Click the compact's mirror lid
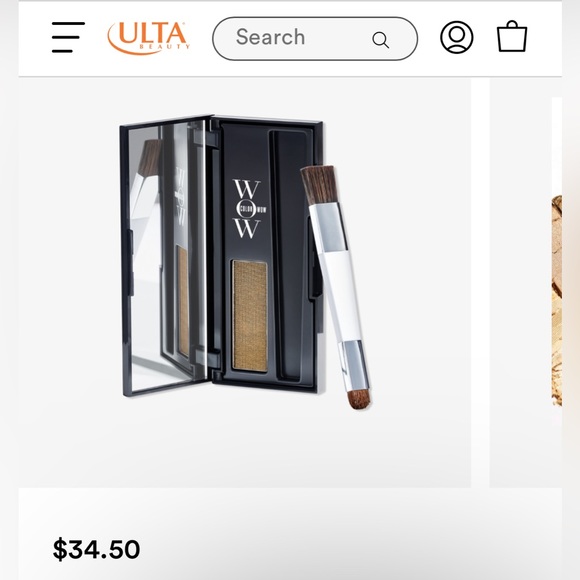Image resolution: width=580 pixels, height=580 pixels. 166,256
